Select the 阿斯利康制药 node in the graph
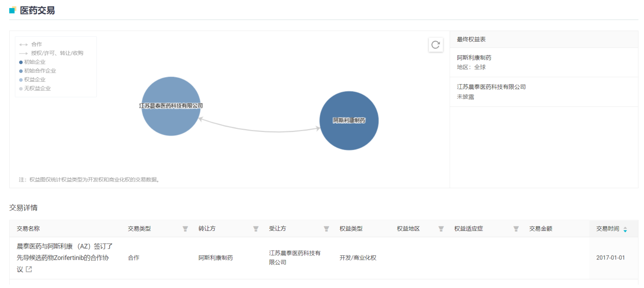Viewport: 644px width, 288px height. coord(349,121)
